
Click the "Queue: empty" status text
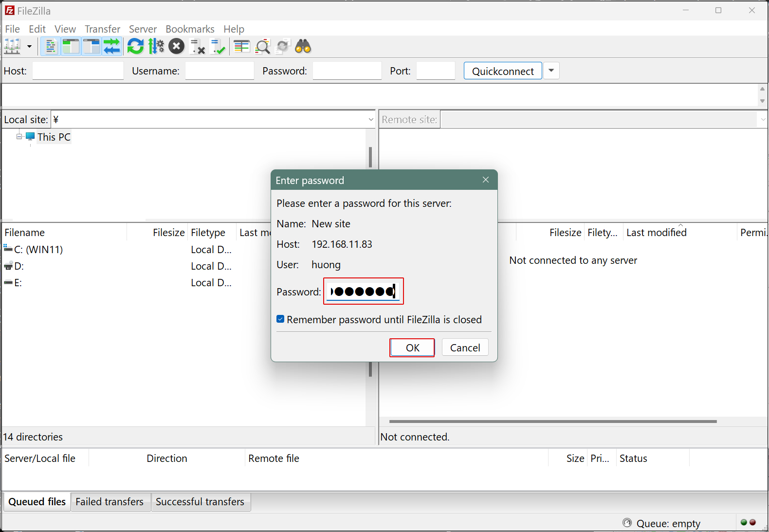pyautogui.click(x=668, y=523)
